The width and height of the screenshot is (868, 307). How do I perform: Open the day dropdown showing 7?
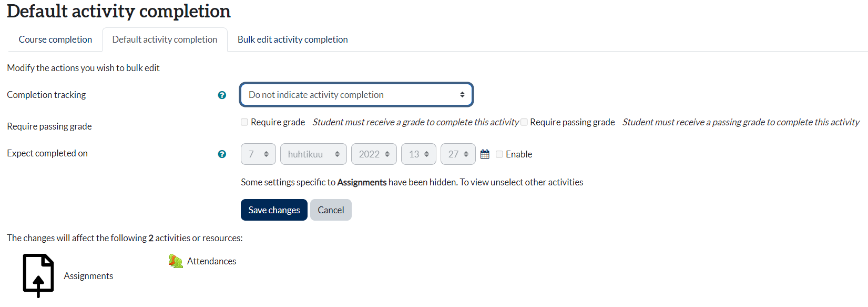pyautogui.click(x=258, y=154)
